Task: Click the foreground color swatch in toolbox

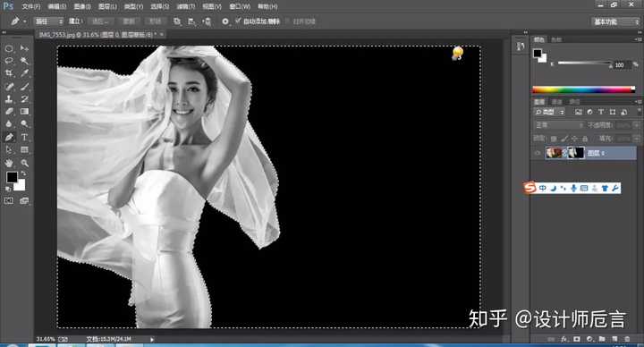Action: pos(12,177)
